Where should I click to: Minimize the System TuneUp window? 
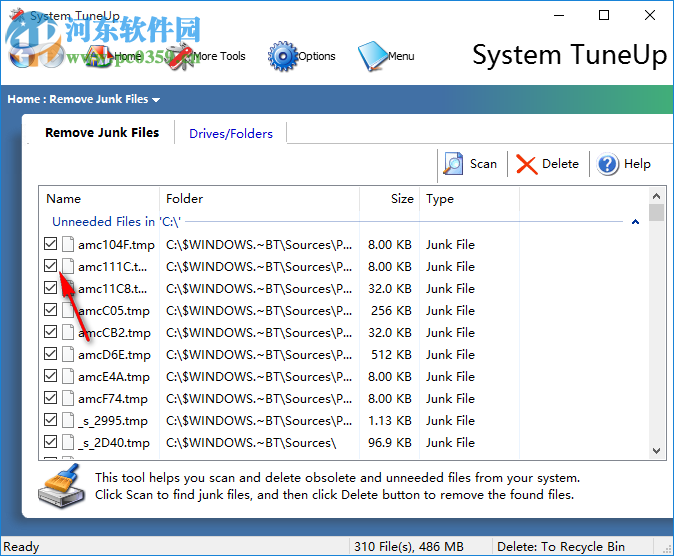(x=559, y=15)
